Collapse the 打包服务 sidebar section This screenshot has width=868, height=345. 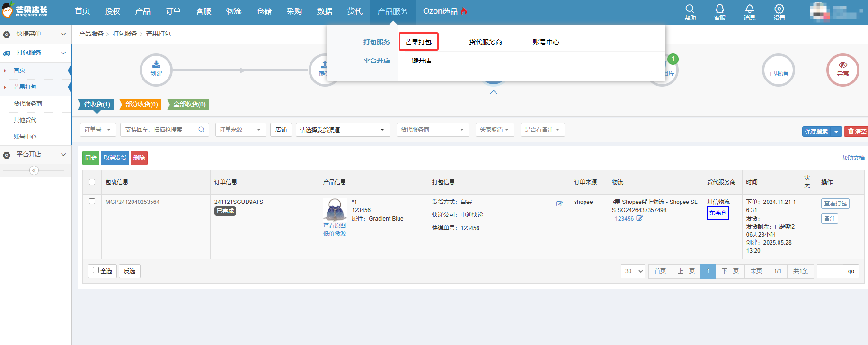63,53
